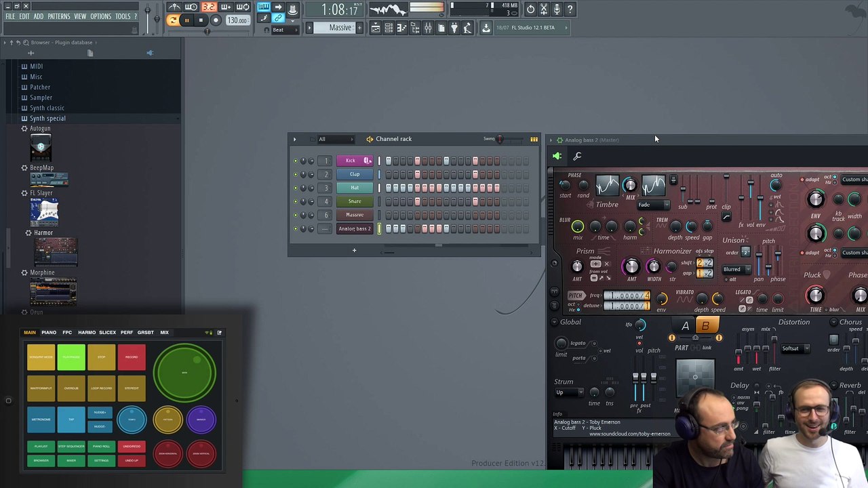Open the PATTERNS menu
The height and width of the screenshot is (488, 868).
coord(59,16)
